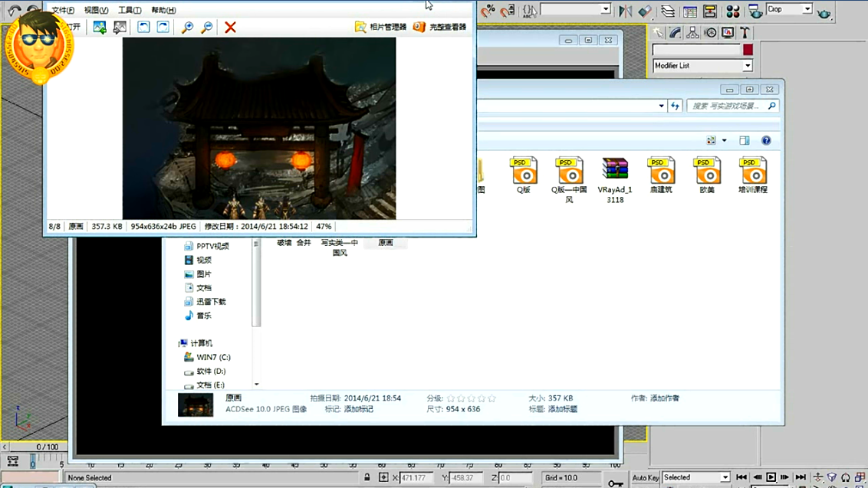Image resolution: width=868 pixels, height=488 pixels.
Task: Zoom in on the viewed image
Action: click(x=187, y=27)
